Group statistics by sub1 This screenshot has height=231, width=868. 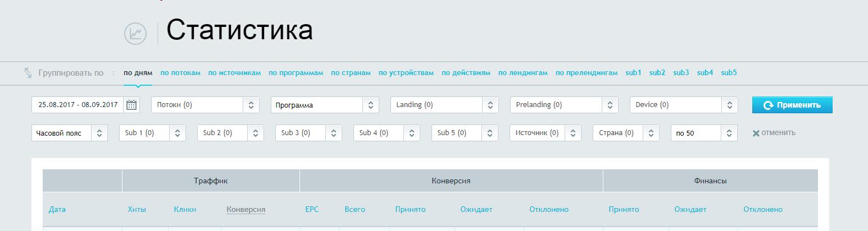coord(633,73)
